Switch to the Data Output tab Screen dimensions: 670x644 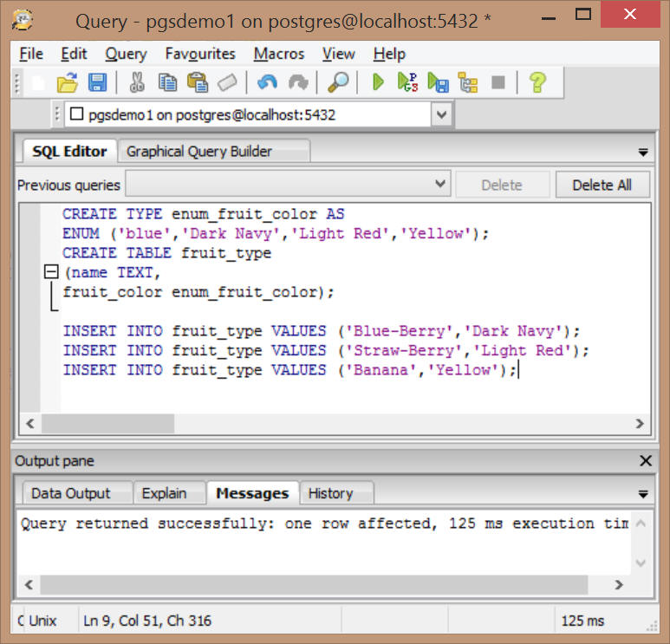pyautogui.click(x=77, y=493)
